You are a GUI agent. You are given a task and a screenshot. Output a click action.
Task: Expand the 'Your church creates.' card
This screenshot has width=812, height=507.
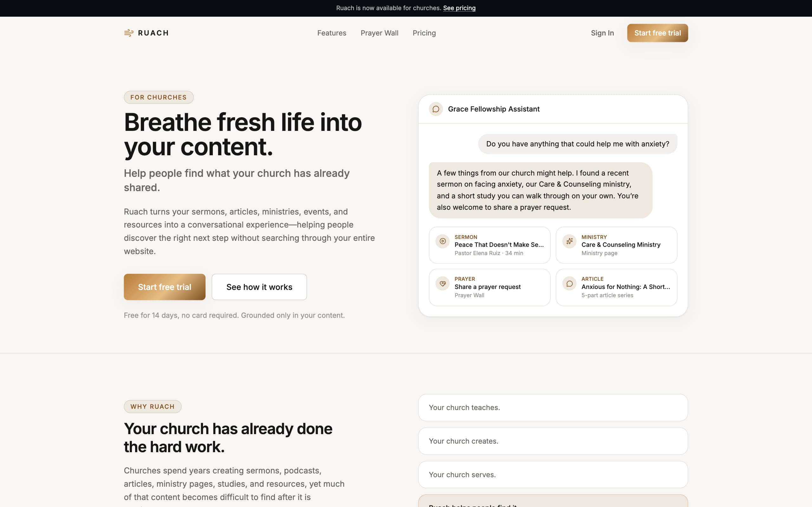(x=553, y=441)
